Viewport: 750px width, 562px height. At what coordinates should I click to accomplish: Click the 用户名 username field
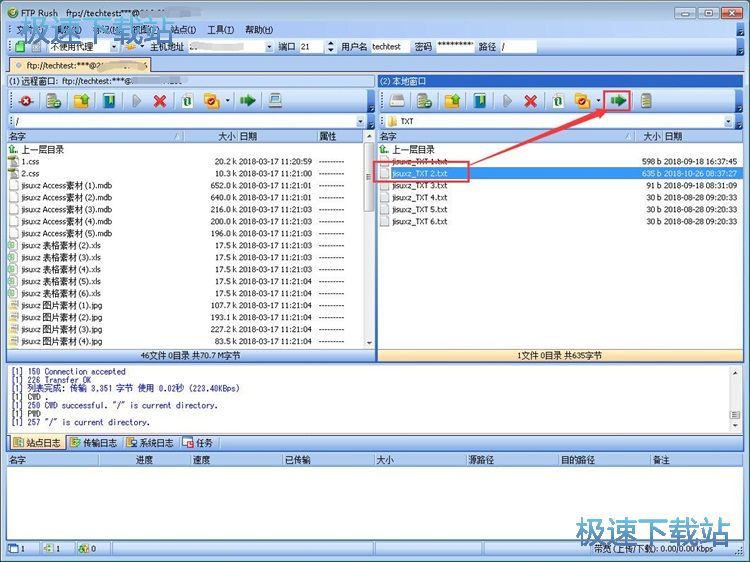click(390, 46)
